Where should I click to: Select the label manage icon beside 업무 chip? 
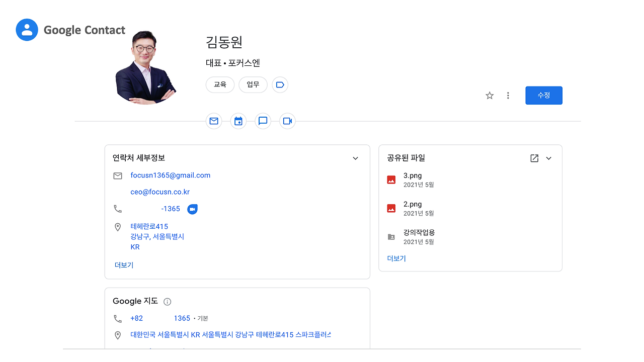coord(280,84)
